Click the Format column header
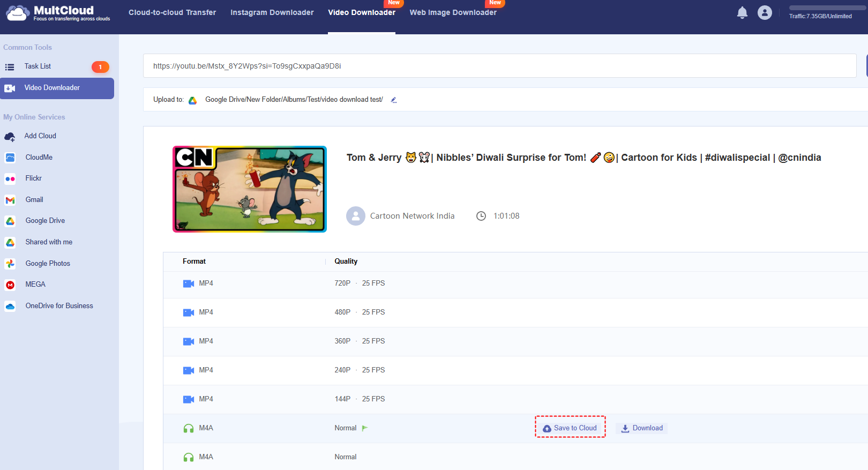This screenshot has width=868, height=470. tap(194, 262)
